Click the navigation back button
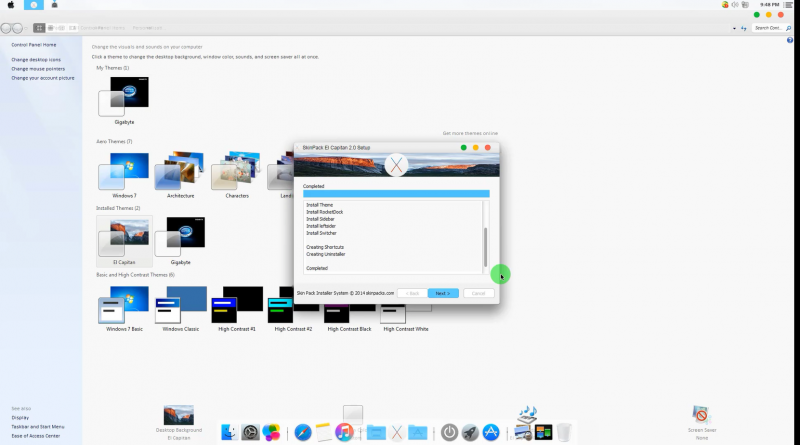The height and width of the screenshot is (445, 800). point(6,28)
